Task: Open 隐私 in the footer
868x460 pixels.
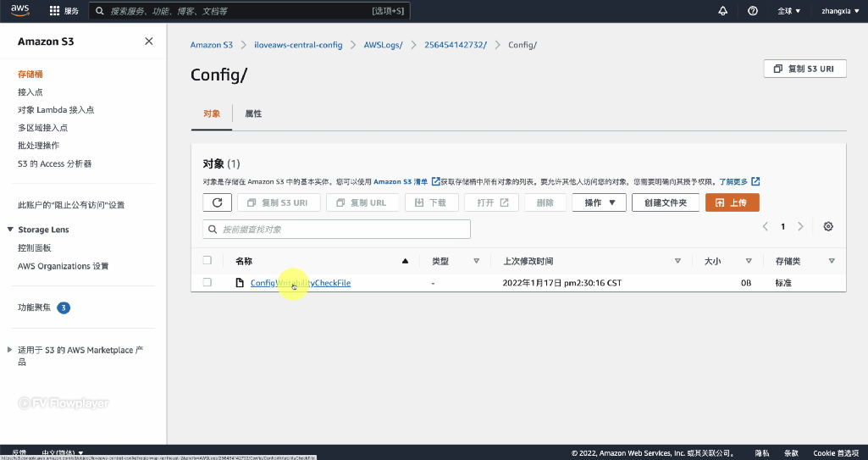Action: (x=762, y=453)
